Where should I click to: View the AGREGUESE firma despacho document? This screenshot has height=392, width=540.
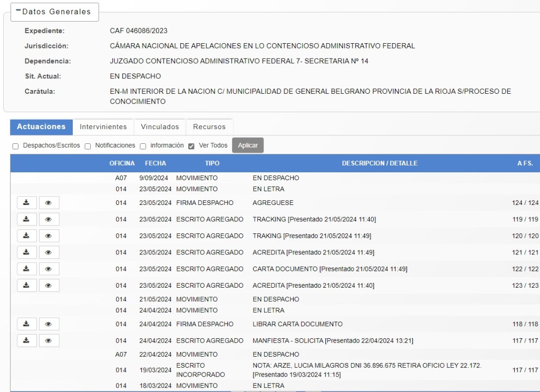pyautogui.click(x=49, y=203)
